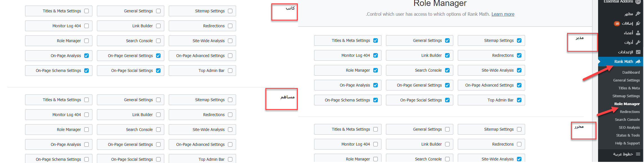The height and width of the screenshot is (163, 644).
Task: Toggle Top Admin Bar for مدير role
Action: [519, 100]
